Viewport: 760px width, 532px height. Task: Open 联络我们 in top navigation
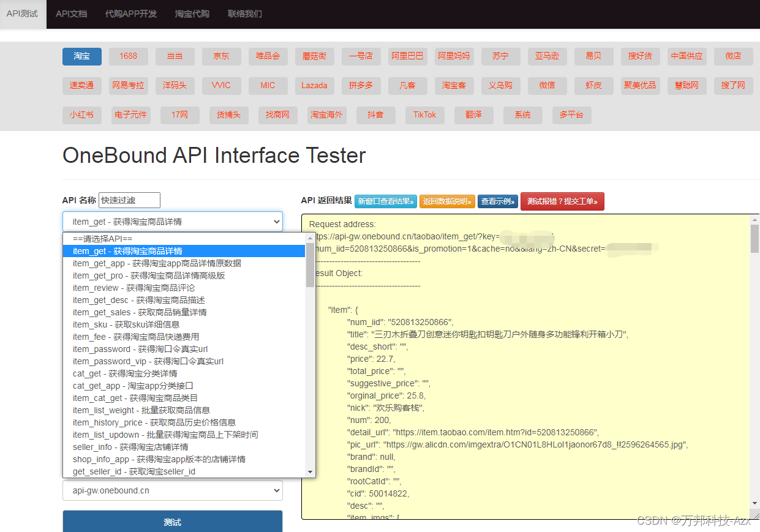tap(245, 13)
